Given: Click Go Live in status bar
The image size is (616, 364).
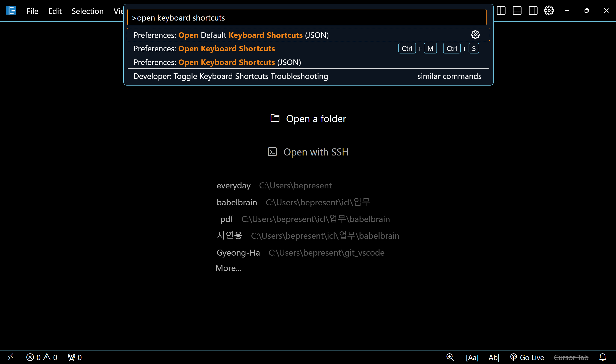Looking at the screenshot, I should point(527,357).
